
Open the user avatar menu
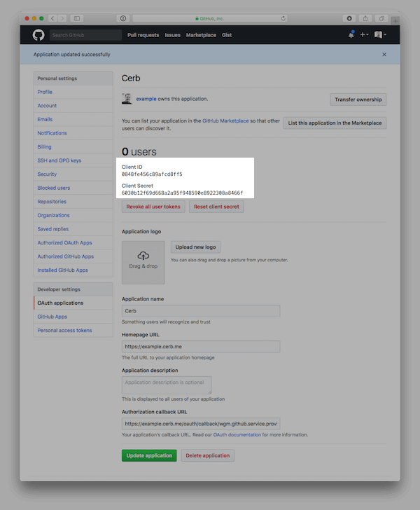click(380, 34)
